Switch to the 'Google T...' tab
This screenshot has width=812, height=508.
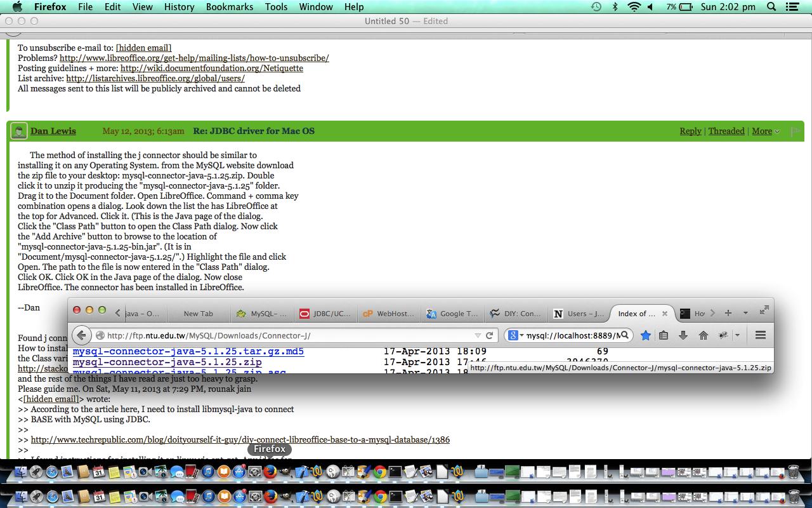tap(452, 314)
